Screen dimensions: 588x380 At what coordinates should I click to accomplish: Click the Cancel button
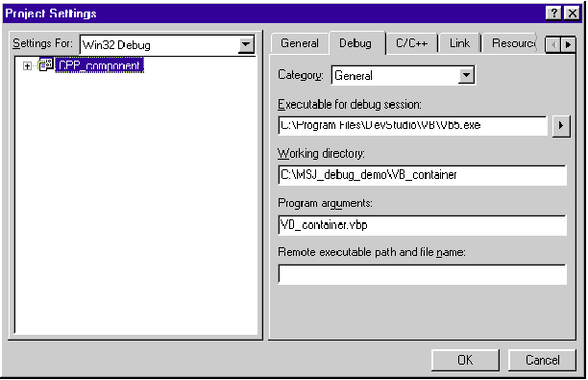point(542,360)
